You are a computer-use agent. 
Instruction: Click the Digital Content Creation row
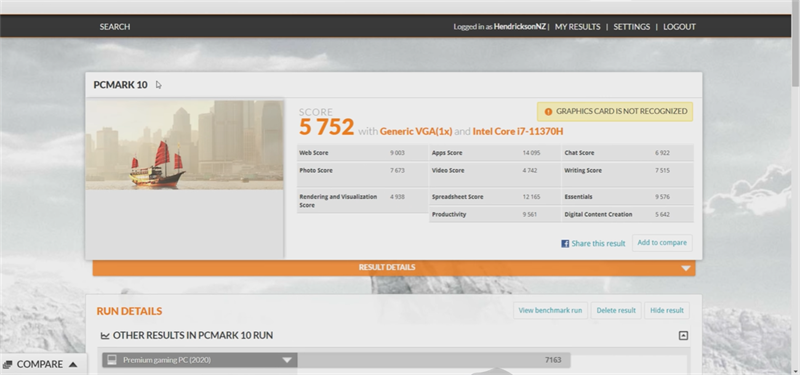[x=628, y=215]
